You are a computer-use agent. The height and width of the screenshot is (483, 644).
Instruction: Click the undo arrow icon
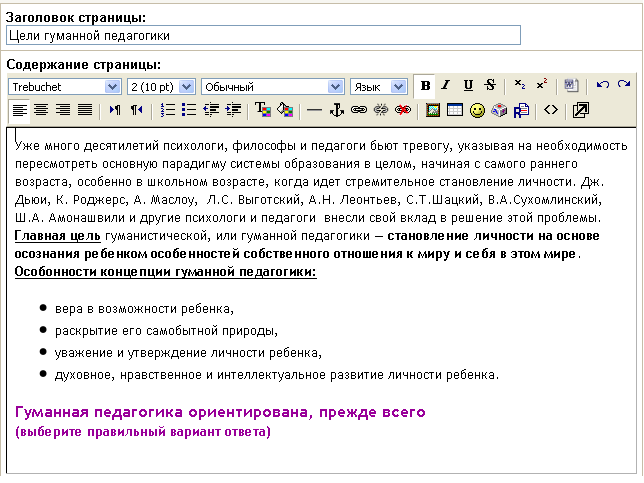point(602,86)
